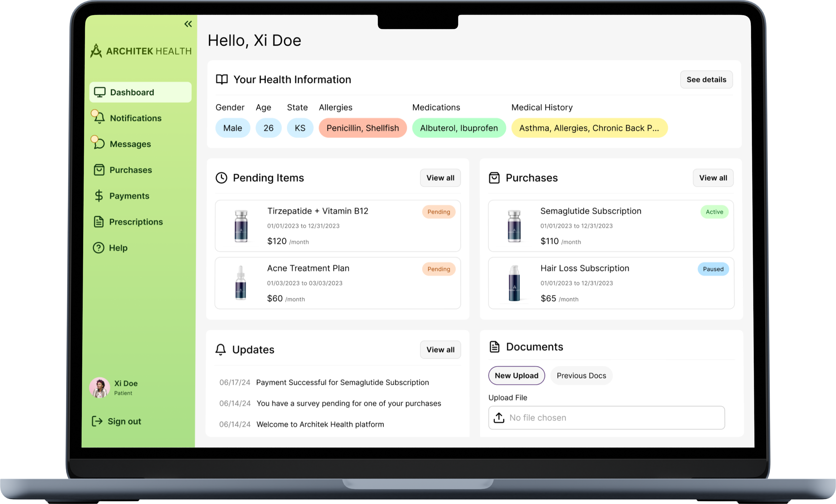Click Paused badge on Hair Loss Subscription
This screenshot has height=504, width=836.
[x=713, y=269]
